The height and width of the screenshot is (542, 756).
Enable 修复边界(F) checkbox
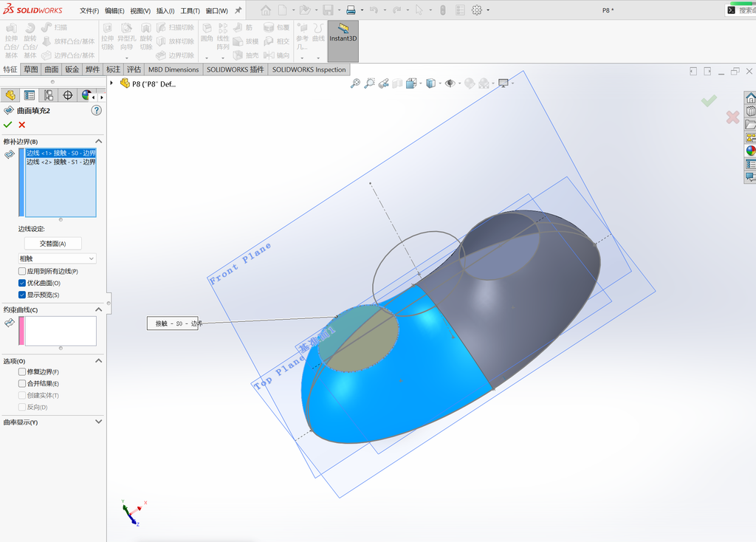(x=22, y=371)
